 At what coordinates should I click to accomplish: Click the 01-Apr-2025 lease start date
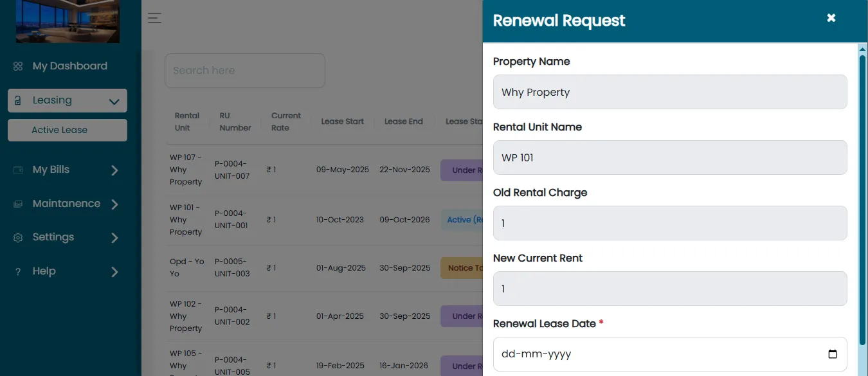pyautogui.click(x=340, y=316)
